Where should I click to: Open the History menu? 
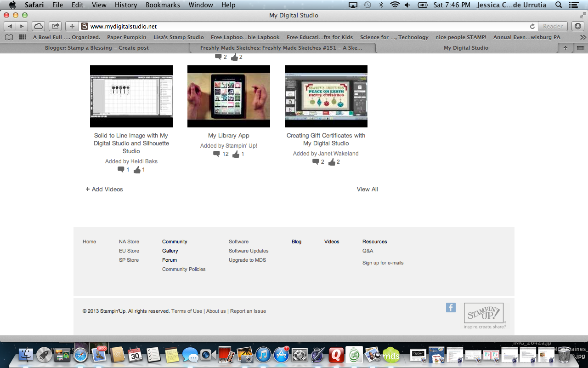point(126,5)
